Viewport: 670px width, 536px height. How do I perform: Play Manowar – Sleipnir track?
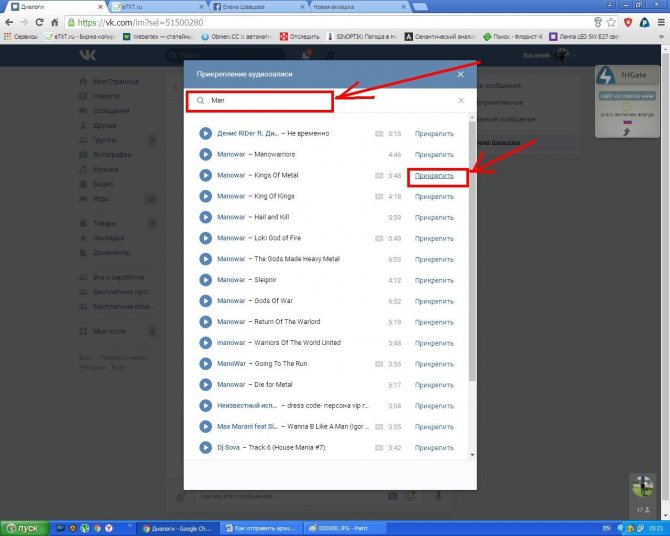206,280
